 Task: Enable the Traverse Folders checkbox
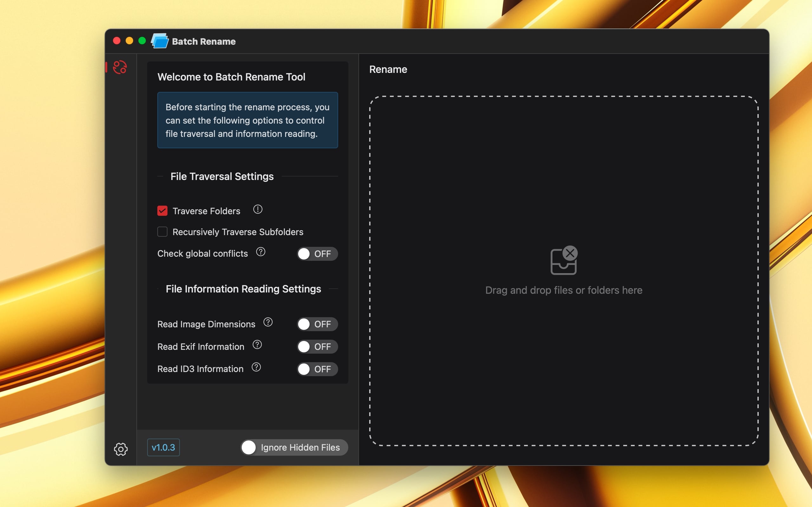[x=162, y=211]
